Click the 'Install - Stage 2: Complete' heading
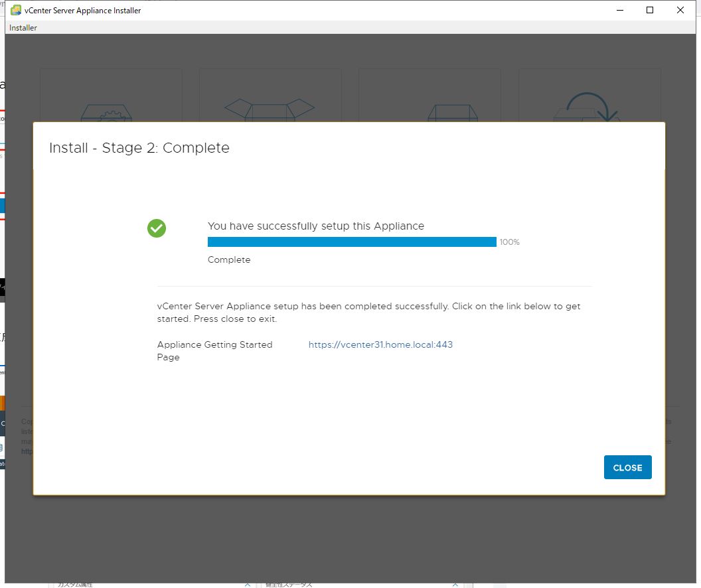Viewport: 701px width, 588px height. click(x=139, y=148)
